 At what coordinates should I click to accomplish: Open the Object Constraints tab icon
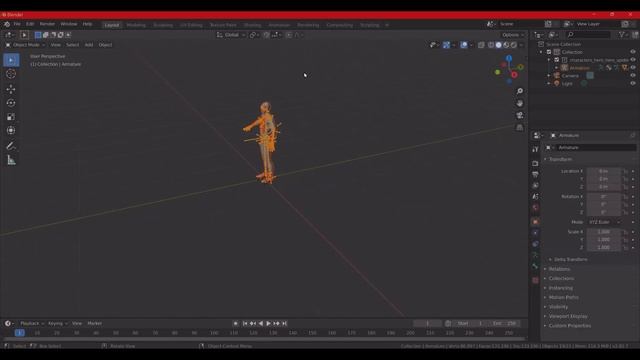536,244
